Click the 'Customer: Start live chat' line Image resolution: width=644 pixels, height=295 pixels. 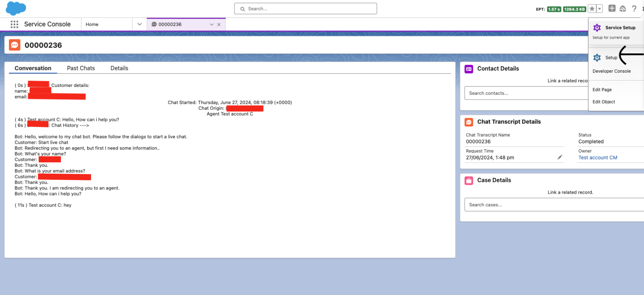point(42,142)
